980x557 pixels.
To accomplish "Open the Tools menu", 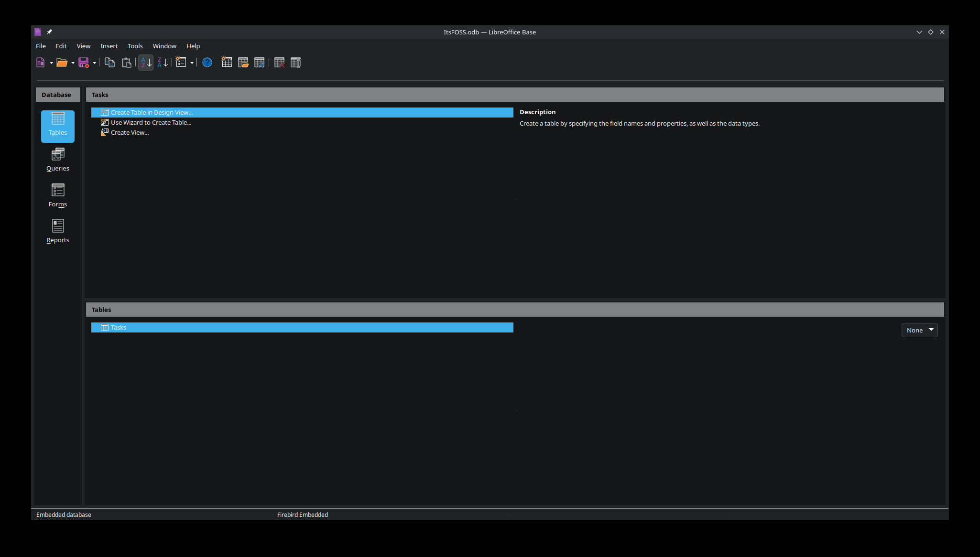I will (135, 46).
